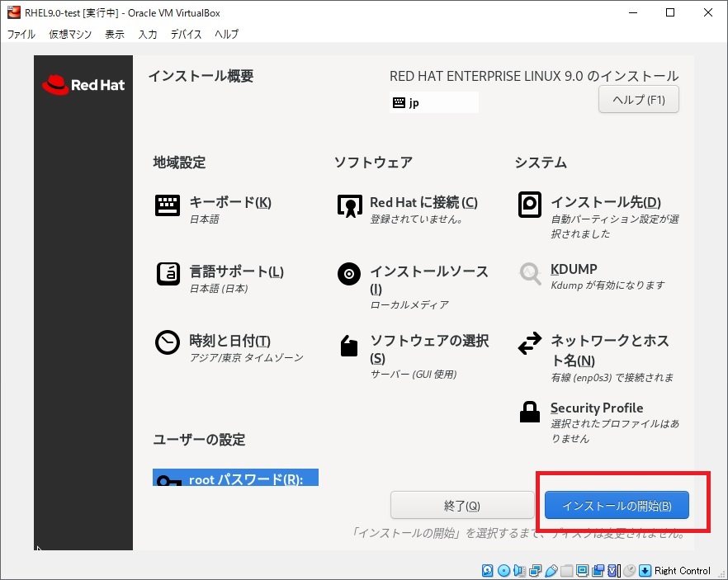Click the recording status icon
Viewport: 728px width, 580px height.
(x=598, y=570)
